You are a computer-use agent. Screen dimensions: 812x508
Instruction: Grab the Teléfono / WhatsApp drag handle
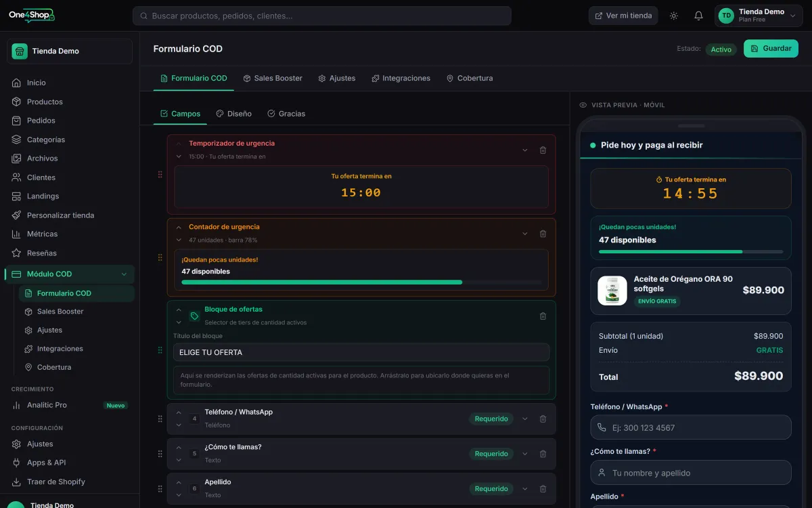point(160,419)
